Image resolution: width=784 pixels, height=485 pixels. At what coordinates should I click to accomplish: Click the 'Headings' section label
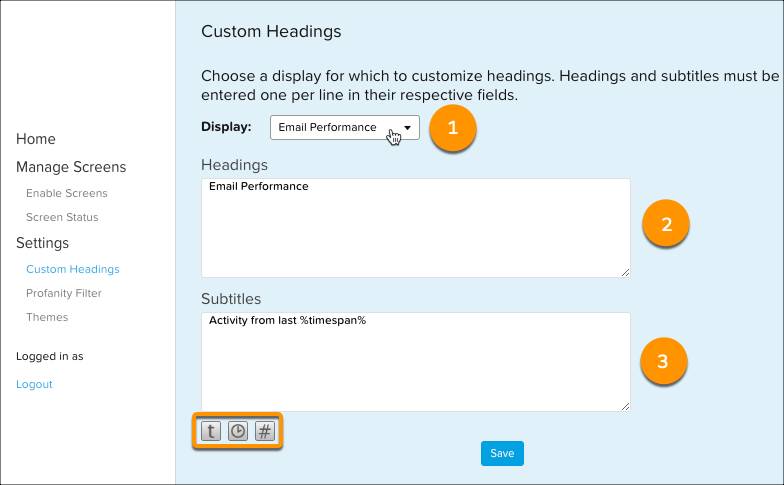[234, 165]
